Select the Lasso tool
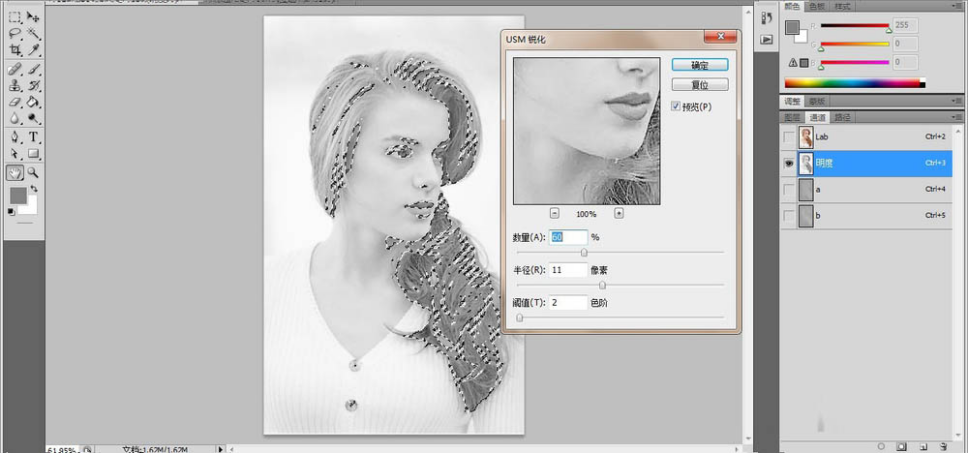 (15, 33)
